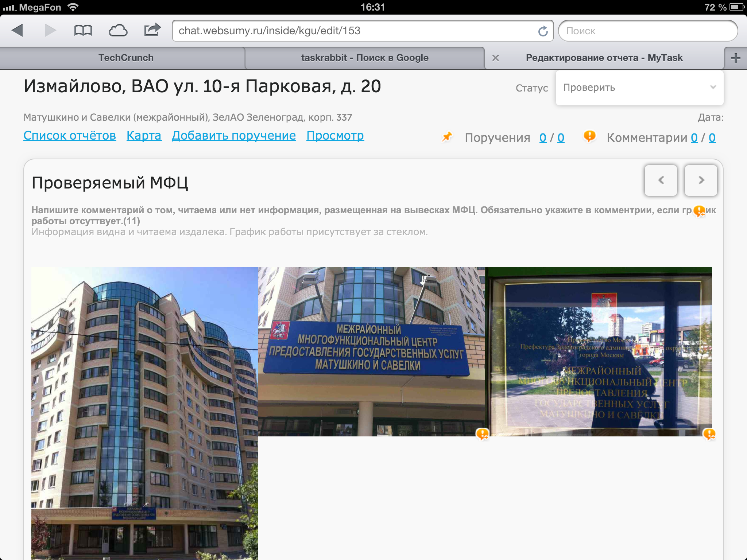The image size is (747, 560).
Task: Click comment bubble on glass plaque photo
Action: click(709, 434)
